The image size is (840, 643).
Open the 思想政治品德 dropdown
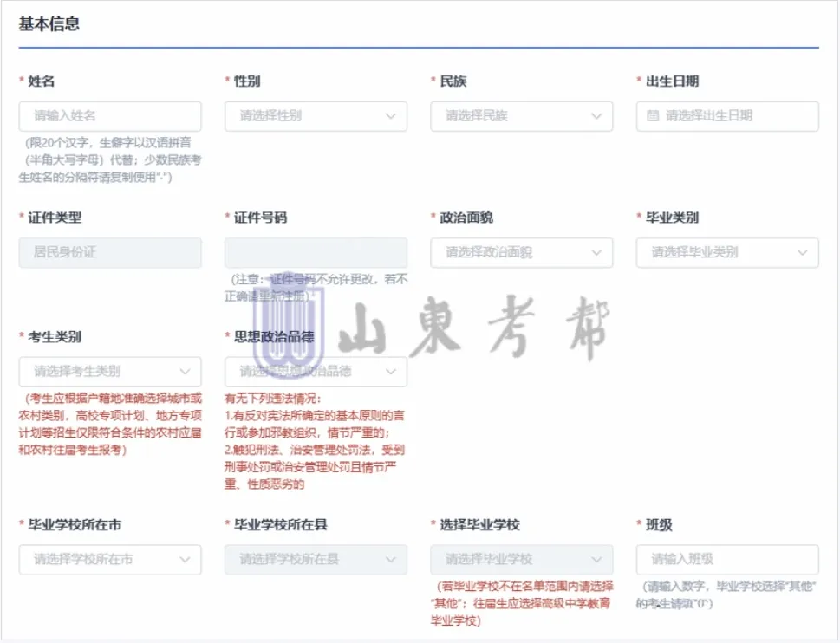[x=316, y=372]
